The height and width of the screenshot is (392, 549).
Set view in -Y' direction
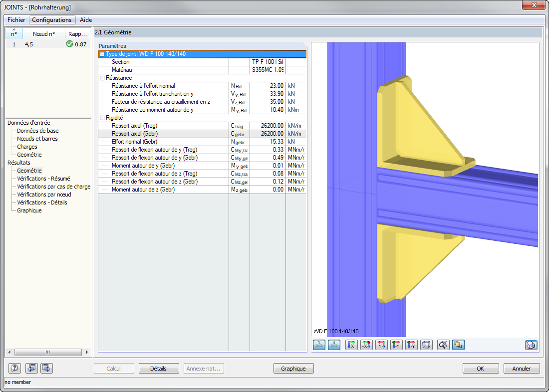(x=397, y=345)
